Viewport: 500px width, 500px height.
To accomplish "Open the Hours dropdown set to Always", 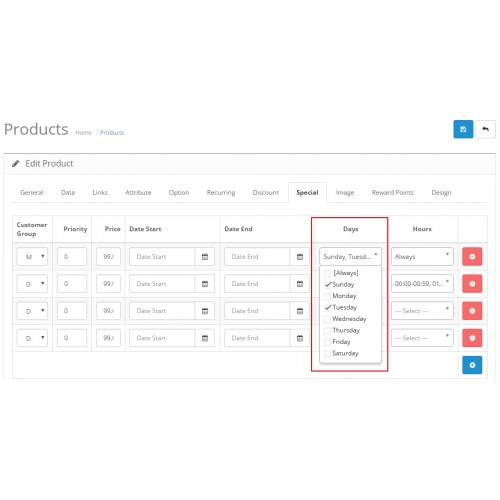I will click(x=422, y=256).
